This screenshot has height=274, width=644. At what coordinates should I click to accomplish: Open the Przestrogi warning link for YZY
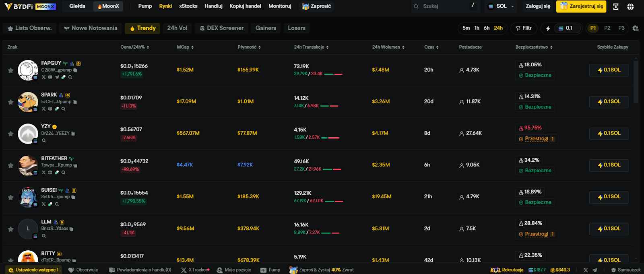coord(537,139)
